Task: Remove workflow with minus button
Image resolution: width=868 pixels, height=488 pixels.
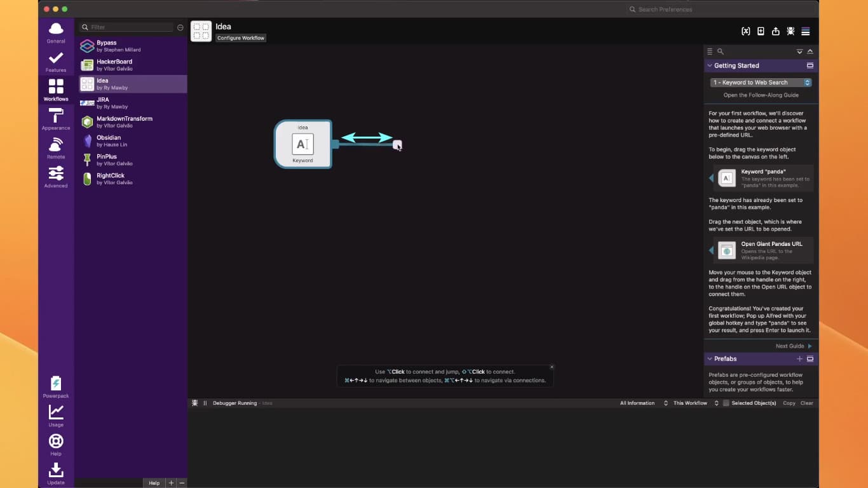Action: [182, 483]
